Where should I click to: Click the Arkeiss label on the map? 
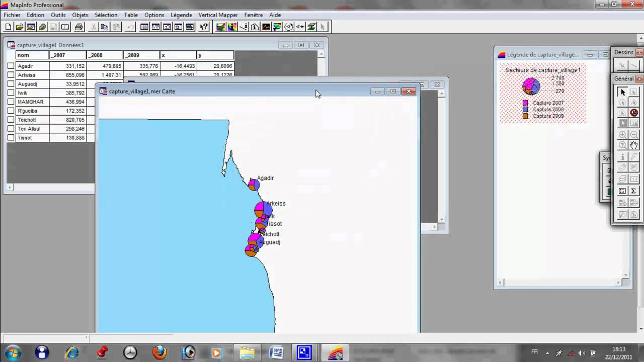point(277,204)
